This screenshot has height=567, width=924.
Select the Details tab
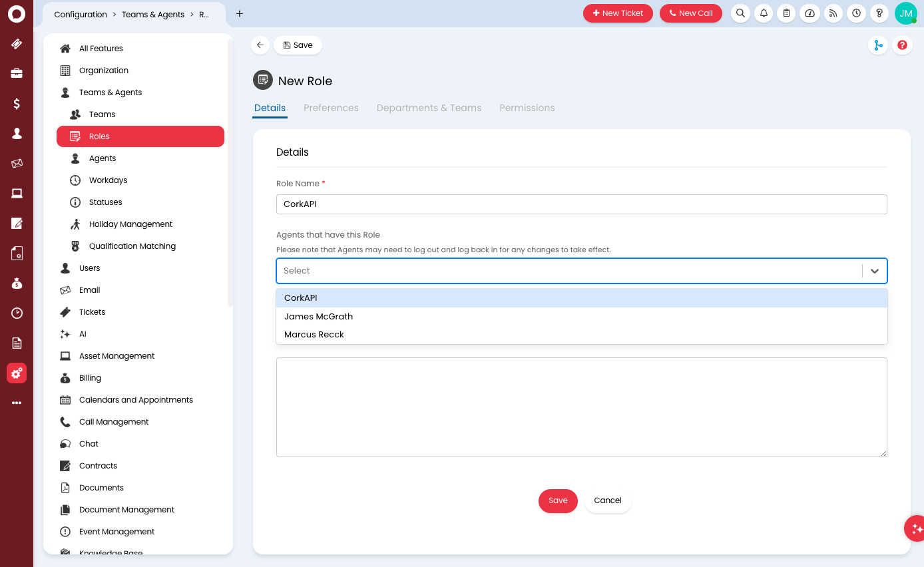(270, 108)
